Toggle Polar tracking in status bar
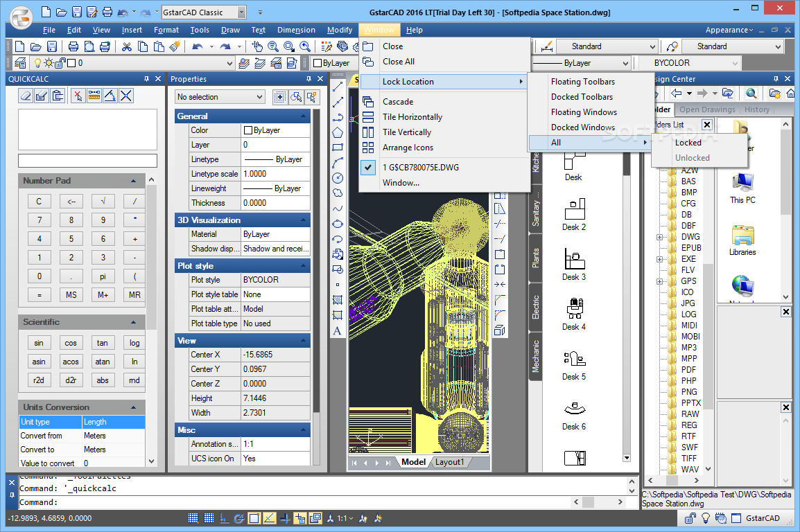The height and width of the screenshot is (532, 800). click(238, 518)
